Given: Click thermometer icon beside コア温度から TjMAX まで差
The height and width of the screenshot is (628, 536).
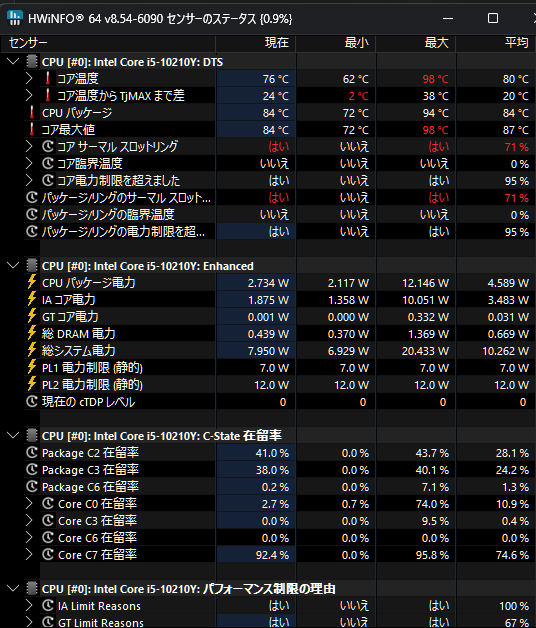Looking at the screenshot, I should coord(48,95).
